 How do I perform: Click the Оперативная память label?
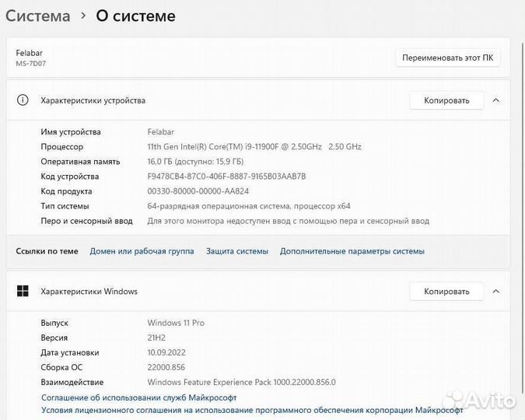point(80,162)
